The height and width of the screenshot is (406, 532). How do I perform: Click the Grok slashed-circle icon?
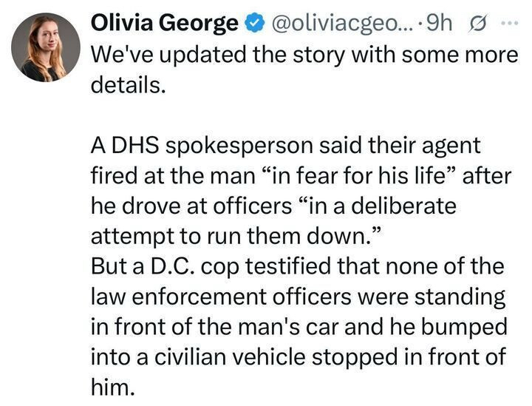[476, 24]
